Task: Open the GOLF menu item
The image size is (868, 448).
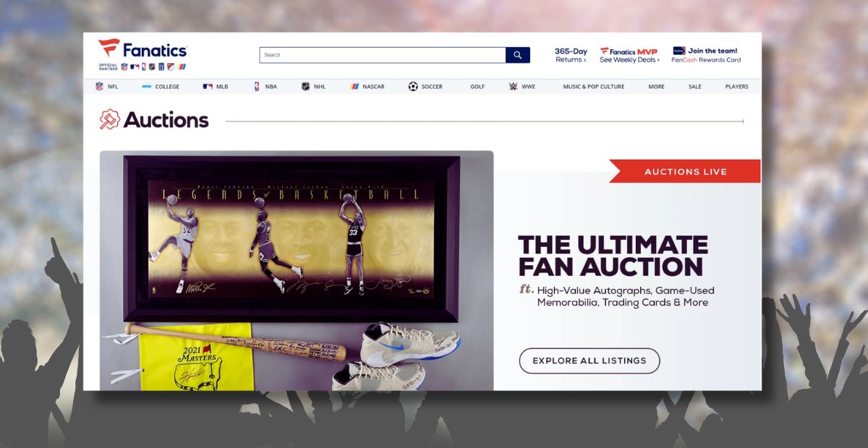Action: click(477, 87)
